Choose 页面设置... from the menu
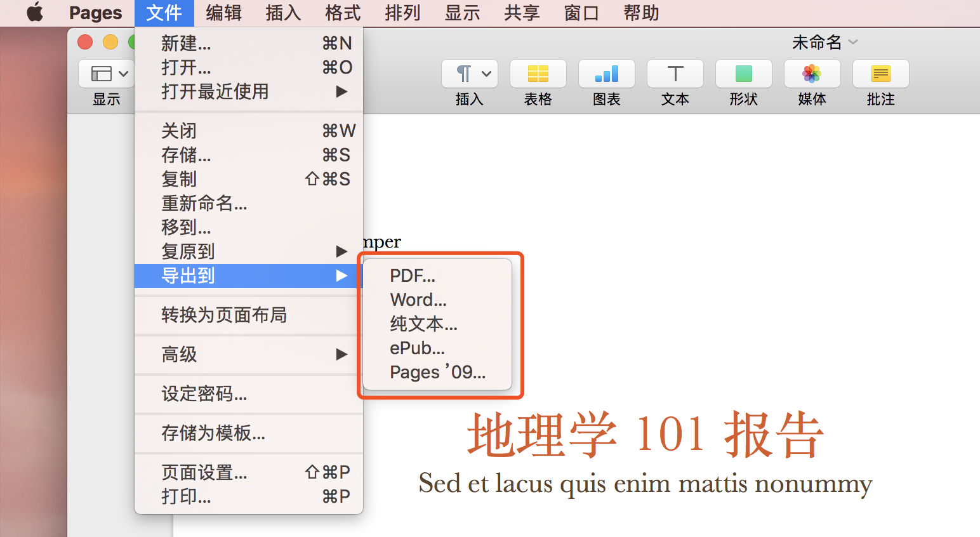The image size is (980, 537). pos(249,472)
